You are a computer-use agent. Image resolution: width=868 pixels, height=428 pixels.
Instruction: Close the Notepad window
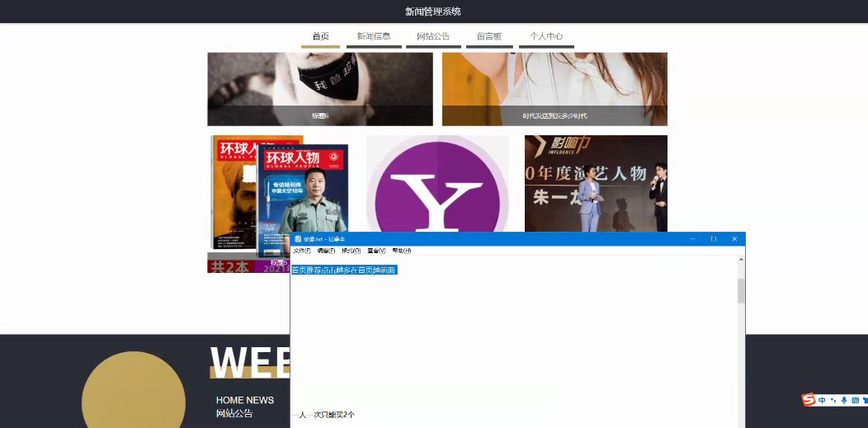(x=734, y=239)
